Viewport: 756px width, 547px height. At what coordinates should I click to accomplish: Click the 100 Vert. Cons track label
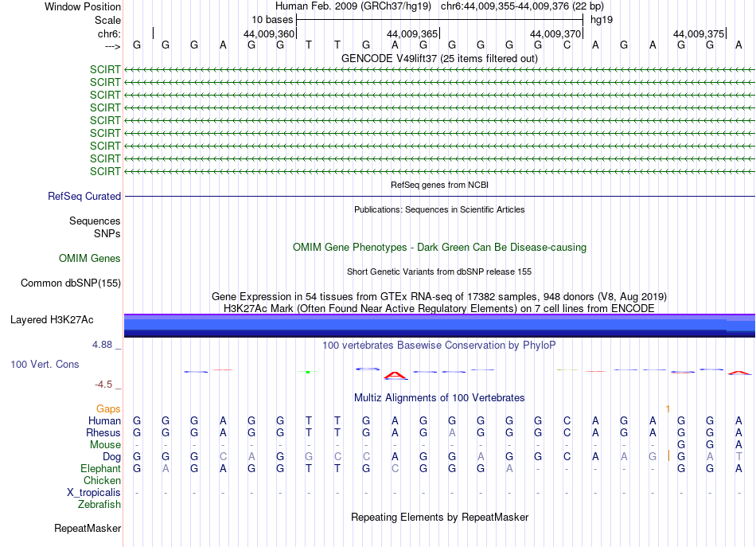pyautogui.click(x=45, y=364)
